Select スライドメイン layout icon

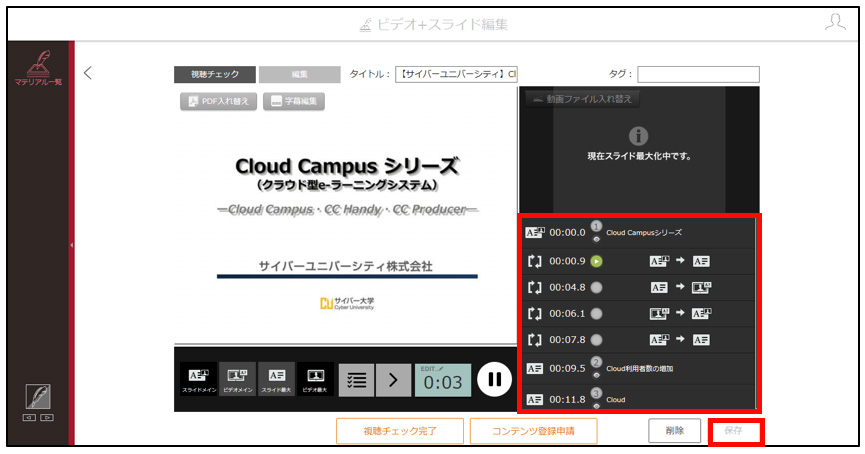[199, 380]
